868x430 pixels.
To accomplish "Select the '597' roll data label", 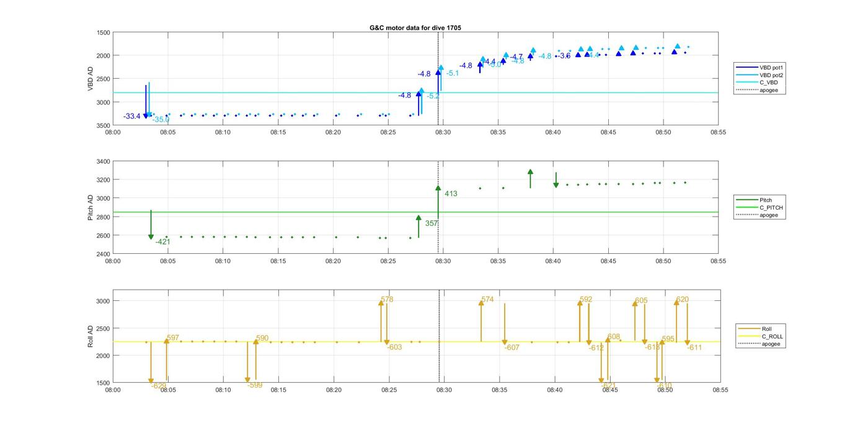I will (x=173, y=338).
